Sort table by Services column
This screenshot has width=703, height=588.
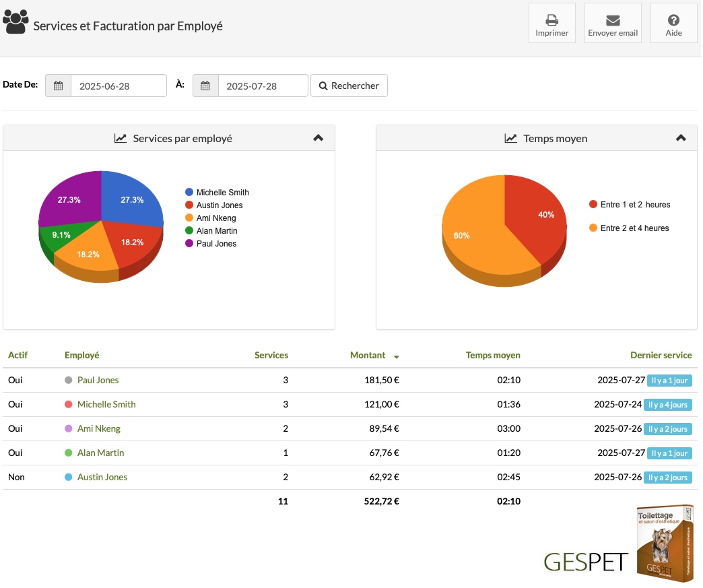(x=272, y=356)
